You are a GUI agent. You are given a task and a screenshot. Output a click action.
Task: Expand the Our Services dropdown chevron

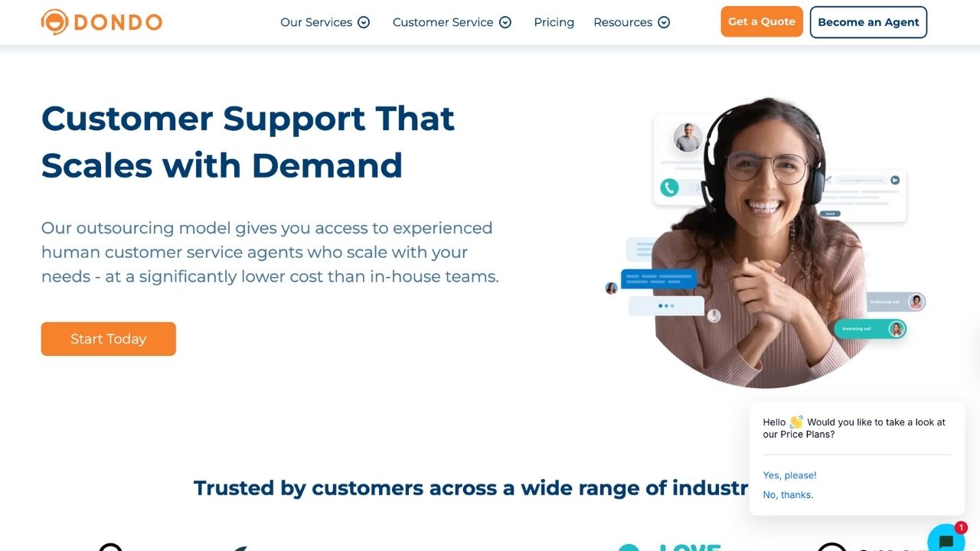(x=364, y=22)
